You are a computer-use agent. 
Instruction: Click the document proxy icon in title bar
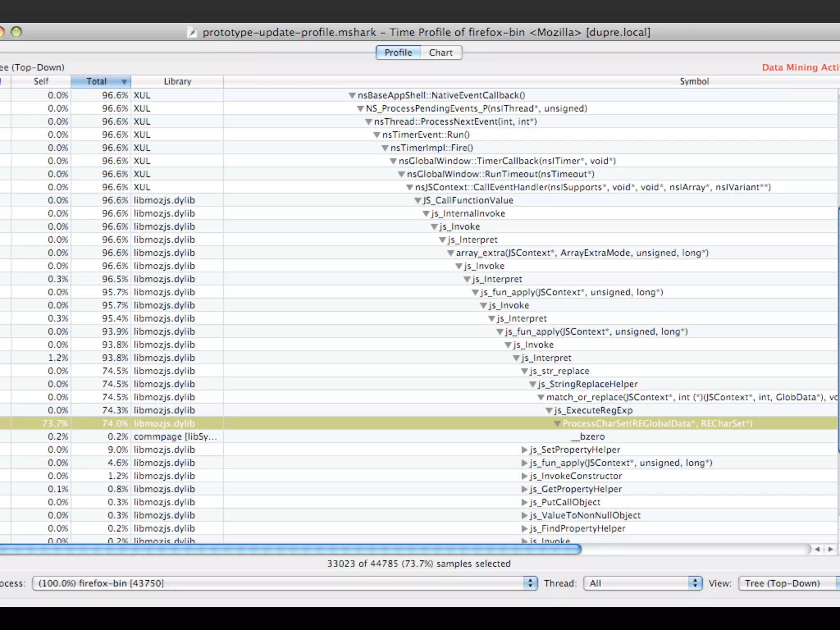tap(192, 32)
